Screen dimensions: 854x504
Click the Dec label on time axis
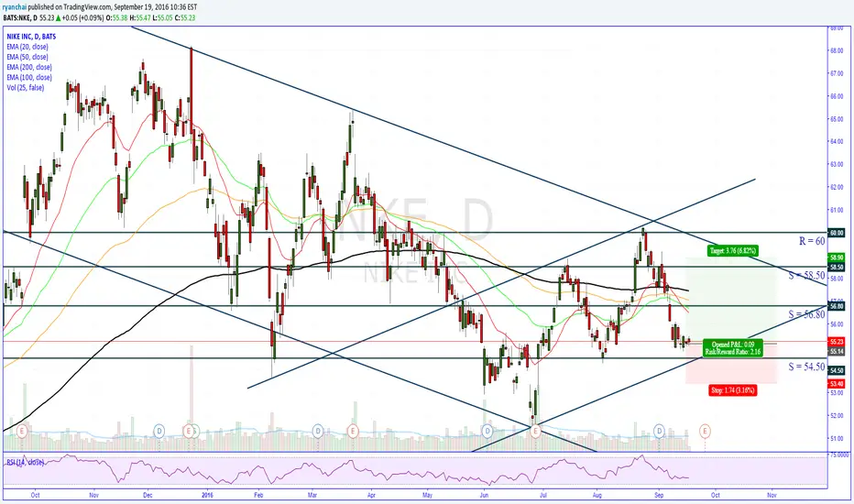tap(148, 495)
